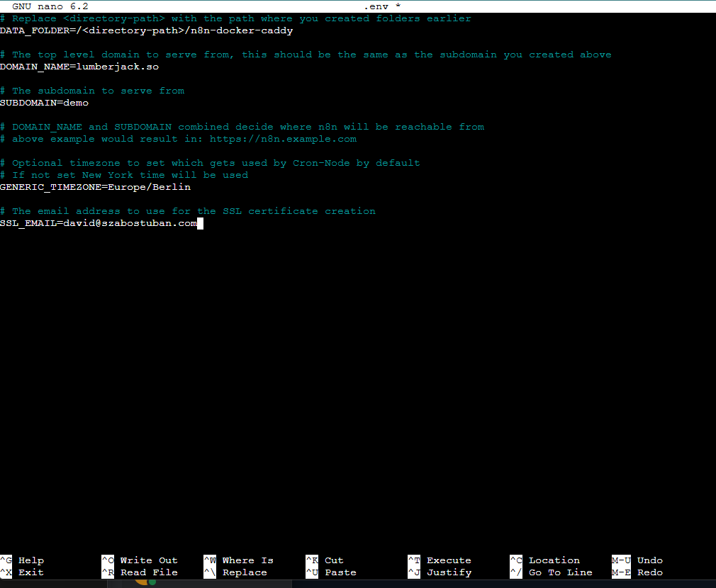Click the M-U Undo shortcut

pyautogui.click(x=637, y=560)
